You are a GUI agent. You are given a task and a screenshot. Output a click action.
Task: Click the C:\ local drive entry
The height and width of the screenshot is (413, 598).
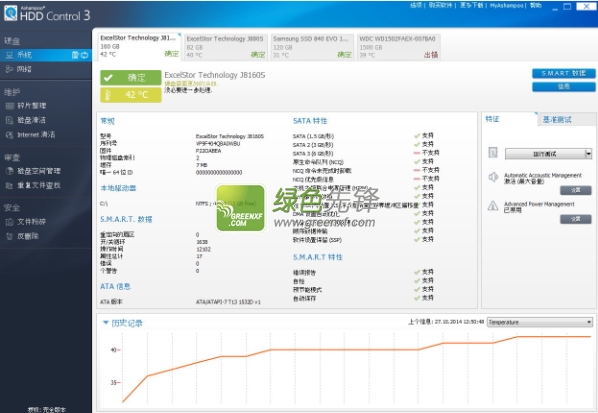pos(104,204)
